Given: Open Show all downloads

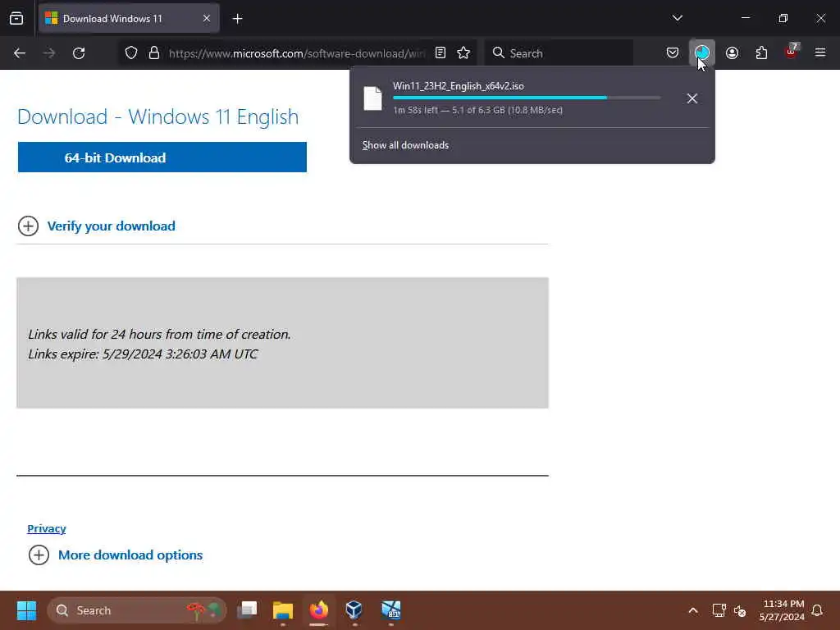Looking at the screenshot, I should tap(405, 145).
